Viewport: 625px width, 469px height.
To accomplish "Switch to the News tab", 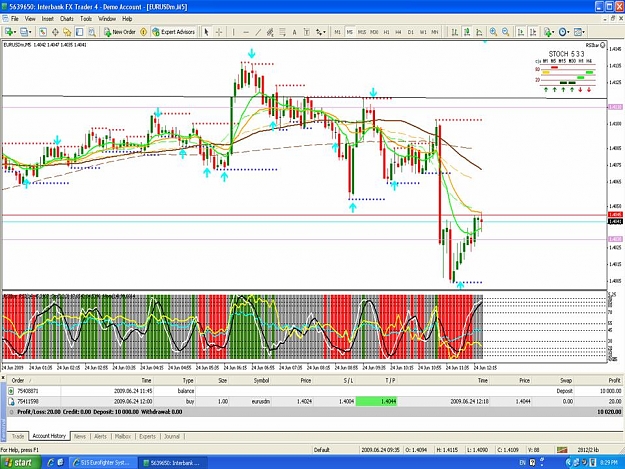I will pos(80,436).
